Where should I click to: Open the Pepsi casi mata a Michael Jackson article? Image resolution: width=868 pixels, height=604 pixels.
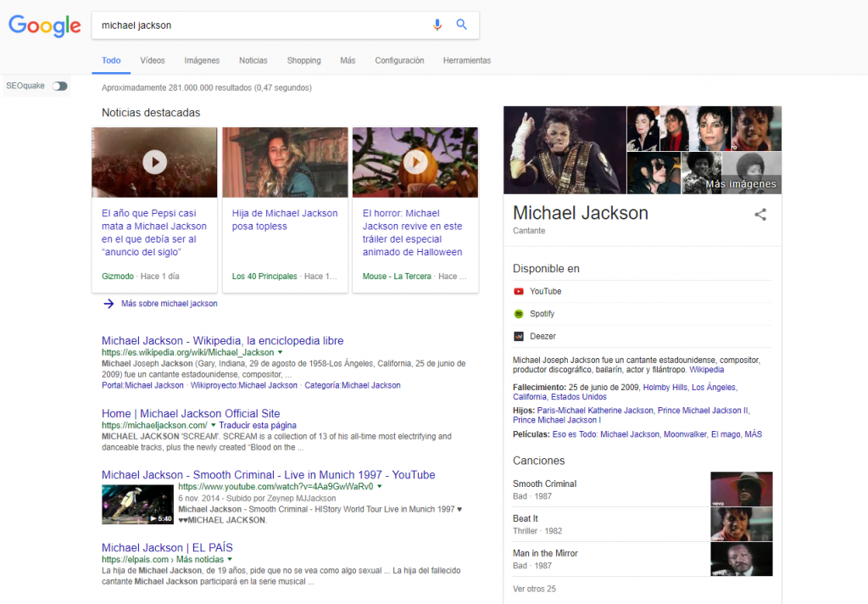[154, 232]
